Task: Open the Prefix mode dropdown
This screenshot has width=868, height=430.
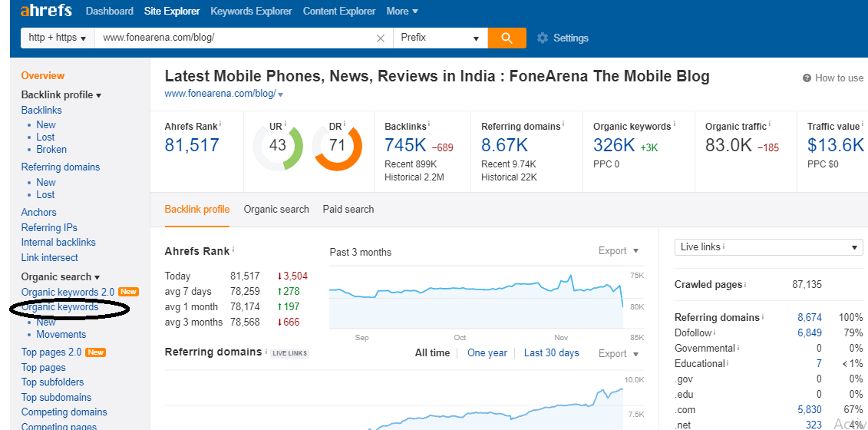Action: click(440, 38)
